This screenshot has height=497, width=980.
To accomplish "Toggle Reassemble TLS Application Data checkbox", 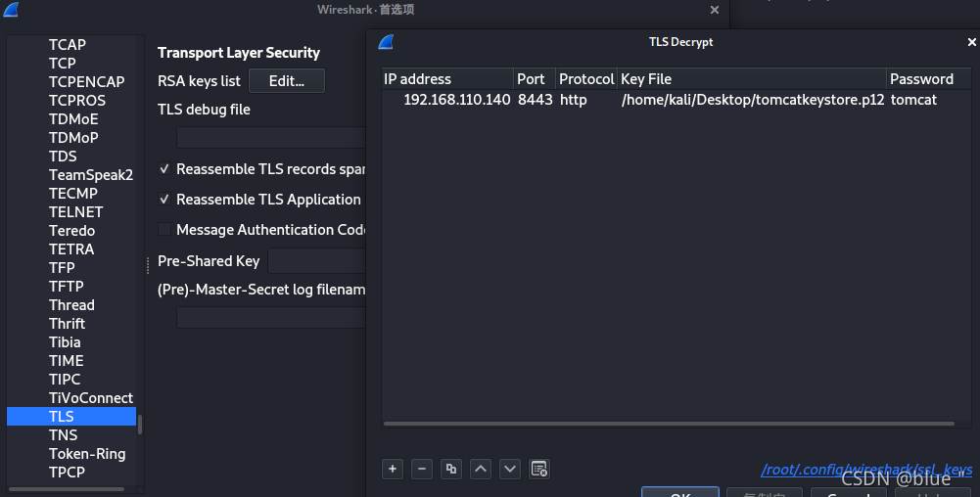I will pyautogui.click(x=164, y=200).
